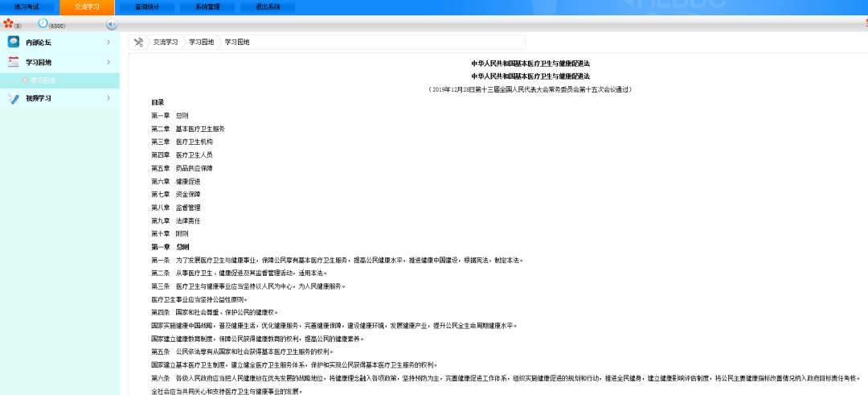Click 第四章 医疗卫生人员
The width and height of the screenshot is (868, 395).
click(182, 155)
